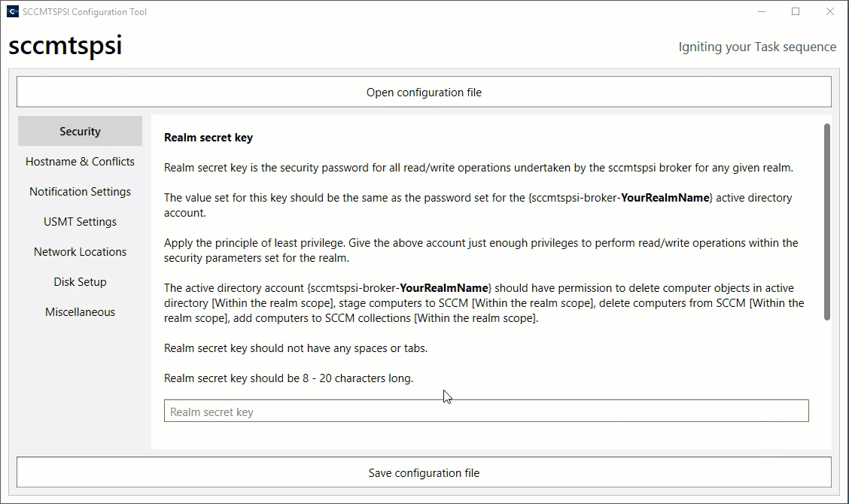The height and width of the screenshot is (504, 849).
Task: Show the Network Locations section
Action: (x=80, y=252)
